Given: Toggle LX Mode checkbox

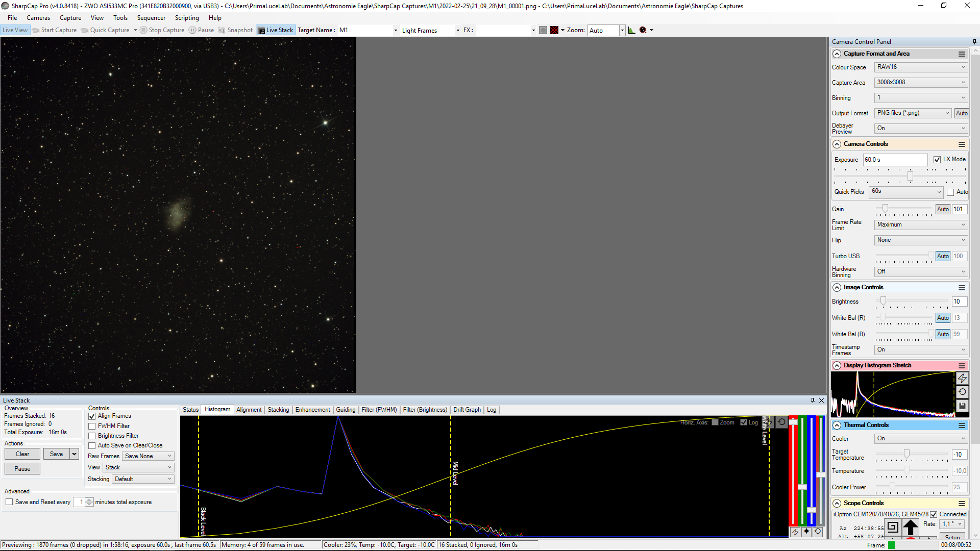Looking at the screenshot, I should pos(937,160).
